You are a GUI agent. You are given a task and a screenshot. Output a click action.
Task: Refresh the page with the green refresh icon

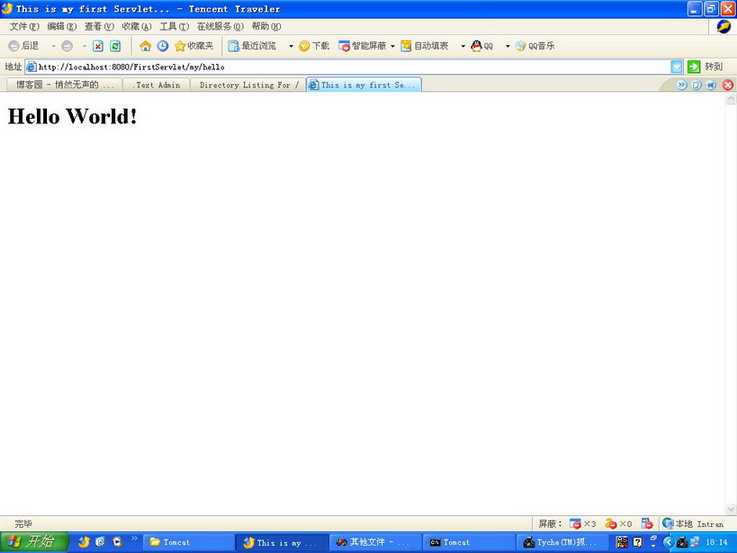click(x=115, y=46)
